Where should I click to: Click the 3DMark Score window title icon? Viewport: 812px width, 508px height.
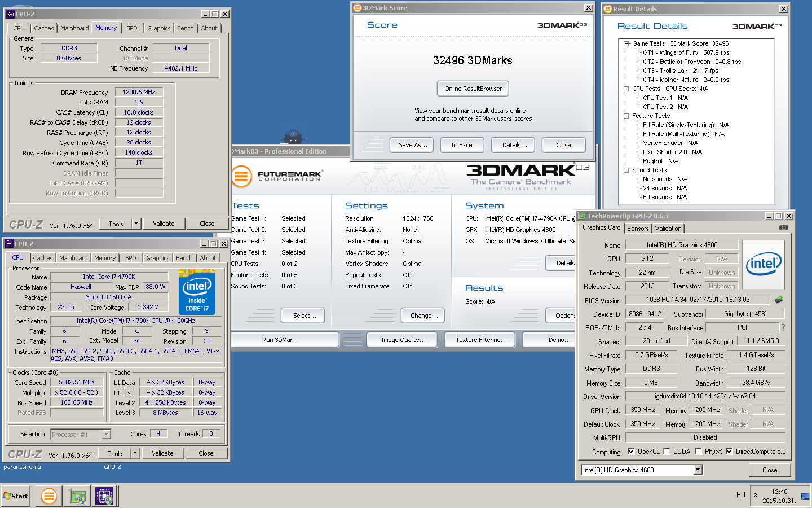point(357,8)
